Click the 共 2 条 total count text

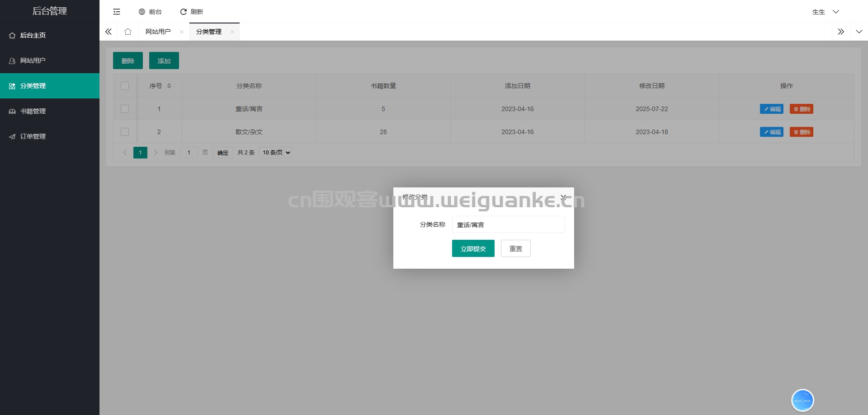pos(246,153)
